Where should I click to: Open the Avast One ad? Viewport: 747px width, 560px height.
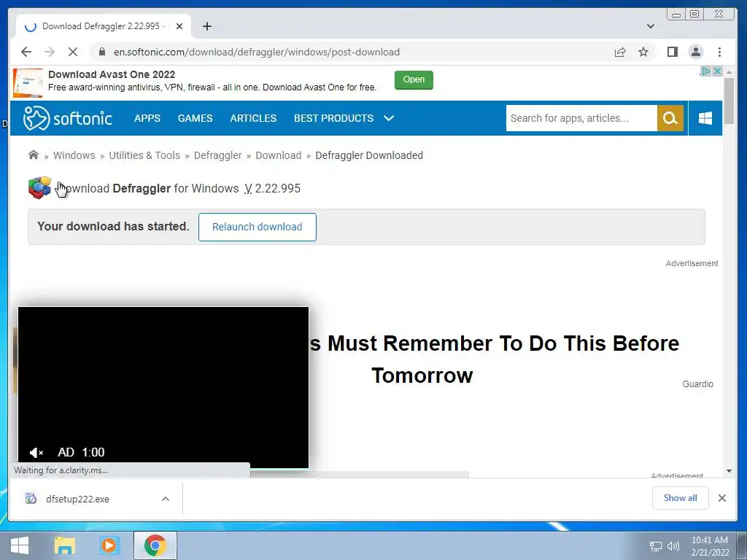pyautogui.click(x=414, y=79)
